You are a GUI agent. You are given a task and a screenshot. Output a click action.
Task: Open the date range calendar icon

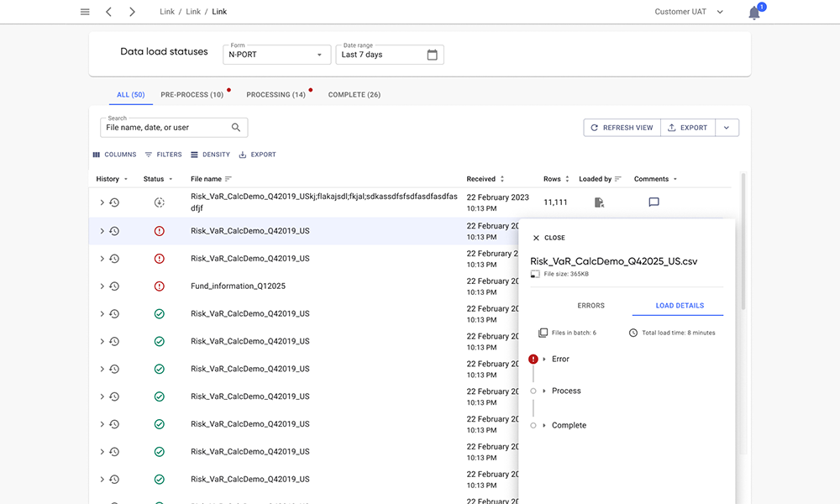click(432, 55)
